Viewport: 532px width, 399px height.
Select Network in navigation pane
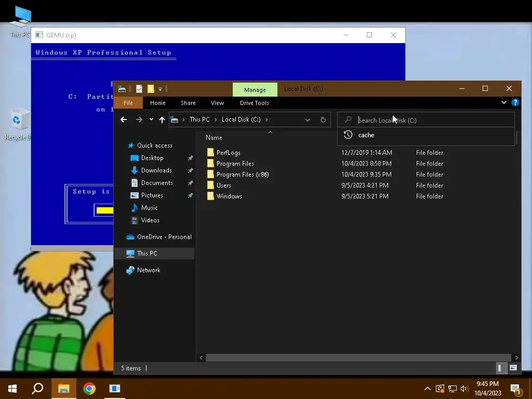149,270
